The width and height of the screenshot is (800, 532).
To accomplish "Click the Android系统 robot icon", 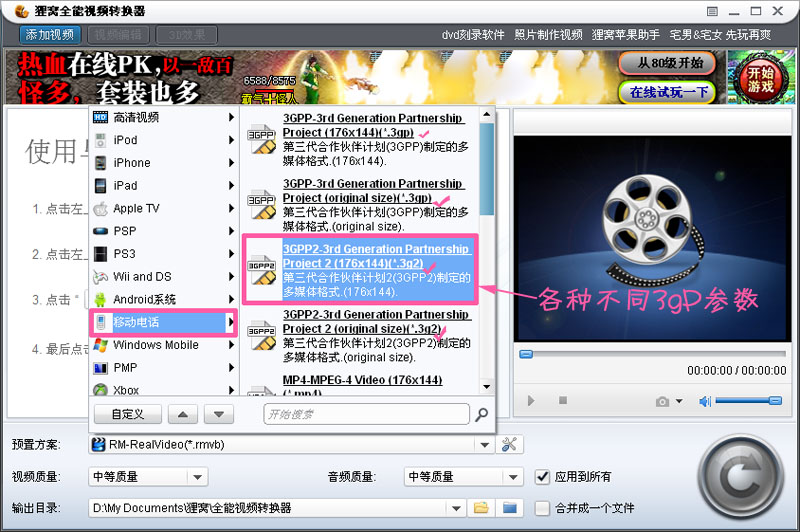I will [x=101, y=299].
